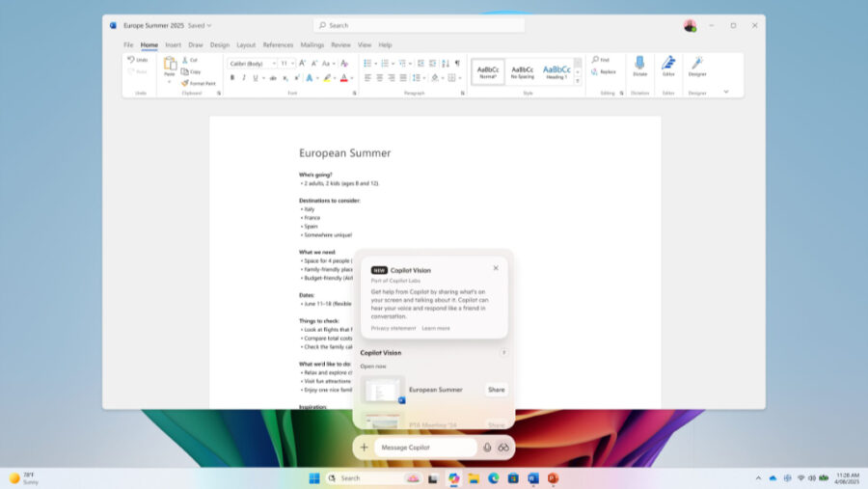Apply bulleted list formatting
Screen dimensions: 868x489
367,64
